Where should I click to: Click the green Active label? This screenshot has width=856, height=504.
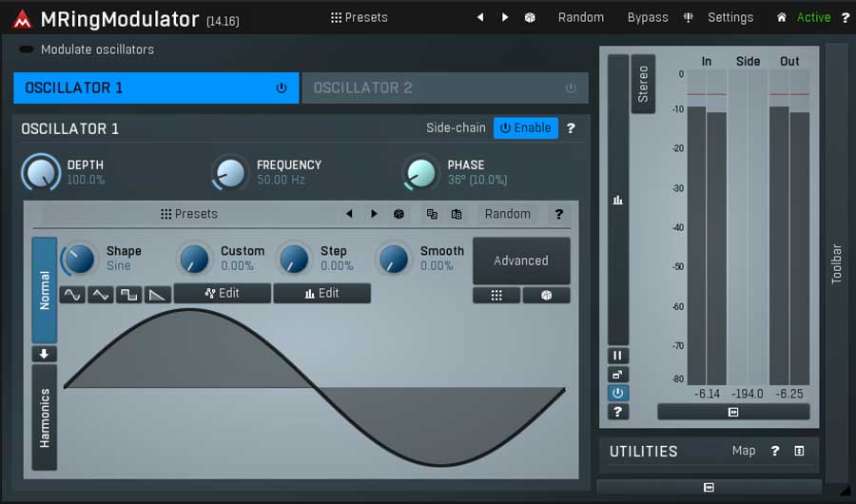coord(813,17)
